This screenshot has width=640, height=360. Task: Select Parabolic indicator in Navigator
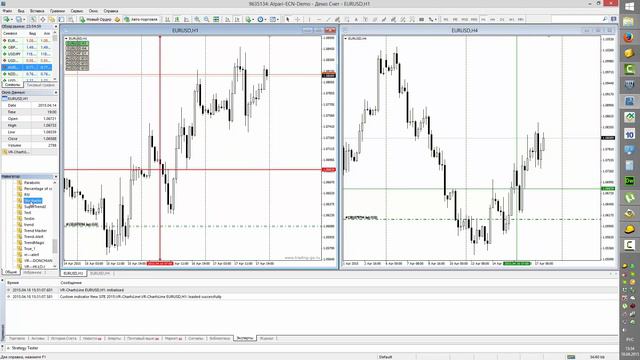pyautogui.click(x=32, y=182)
